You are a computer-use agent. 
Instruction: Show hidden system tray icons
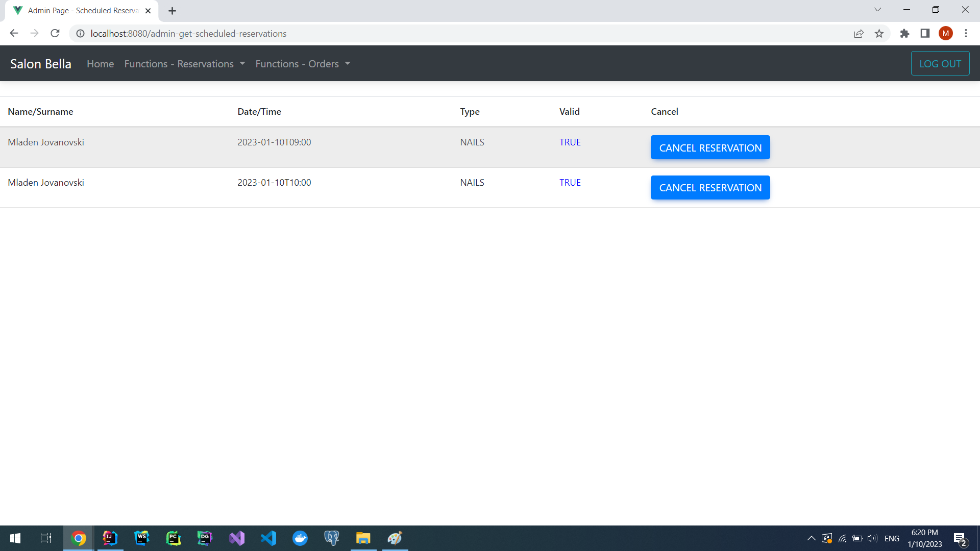[x=811, y=538]
